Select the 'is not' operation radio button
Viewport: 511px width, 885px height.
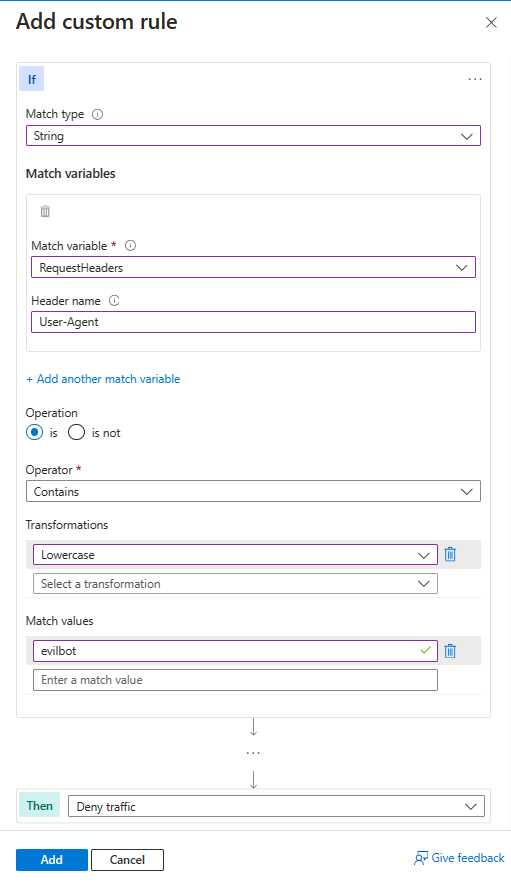[76, 432]
